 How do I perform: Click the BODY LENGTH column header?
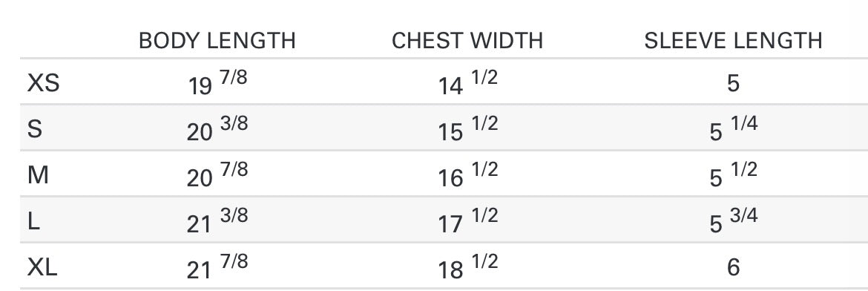pos(217,41)
